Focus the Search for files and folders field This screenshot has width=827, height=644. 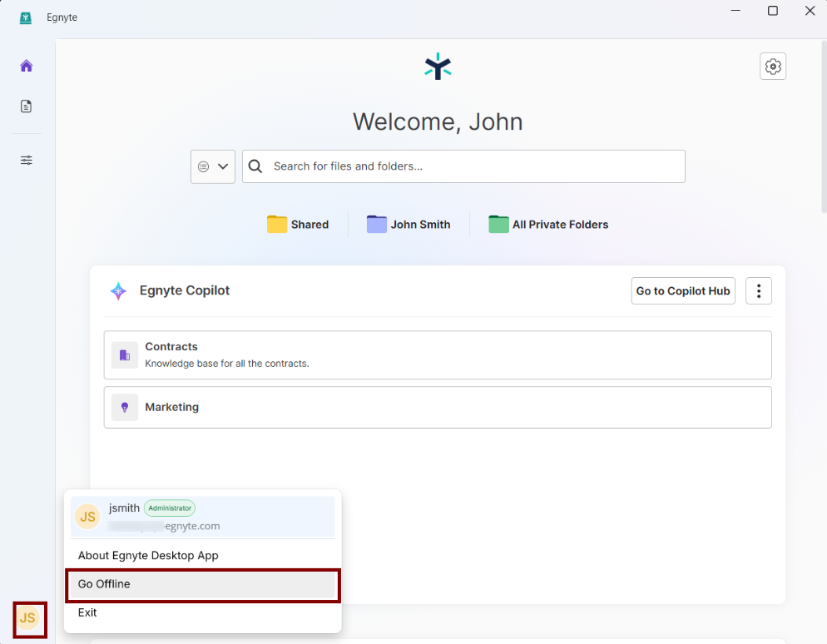[x=463, y=166]
